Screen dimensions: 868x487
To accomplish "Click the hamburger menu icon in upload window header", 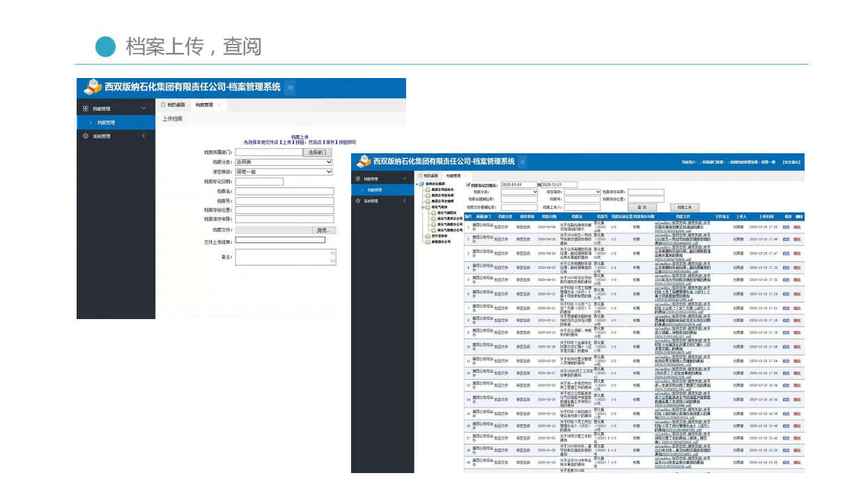I will click(290, 88).
